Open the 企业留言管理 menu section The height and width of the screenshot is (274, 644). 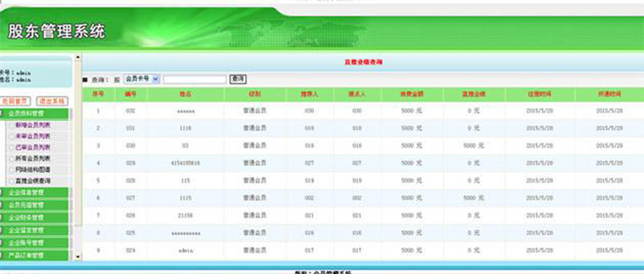click(35, 231)
